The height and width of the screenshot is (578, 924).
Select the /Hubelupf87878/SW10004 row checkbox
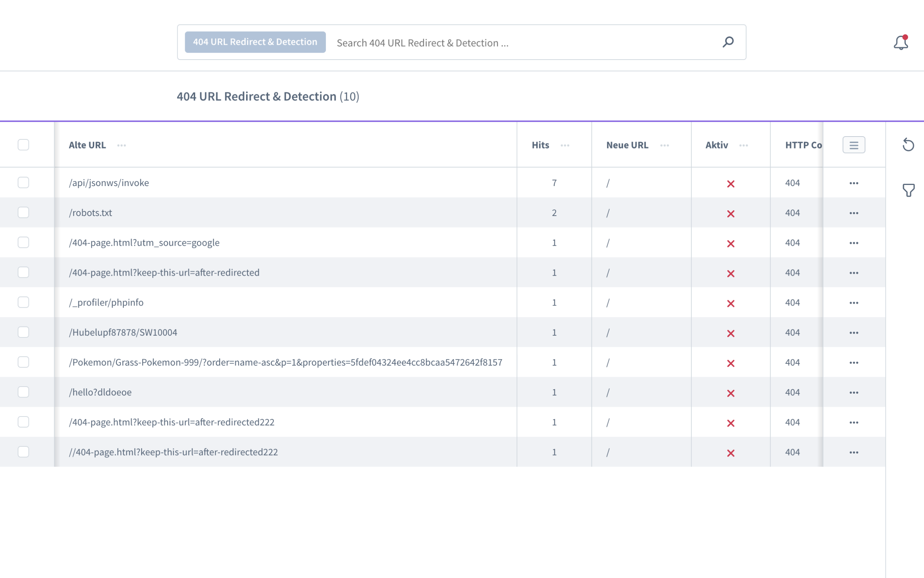click(x=23, y=332)
